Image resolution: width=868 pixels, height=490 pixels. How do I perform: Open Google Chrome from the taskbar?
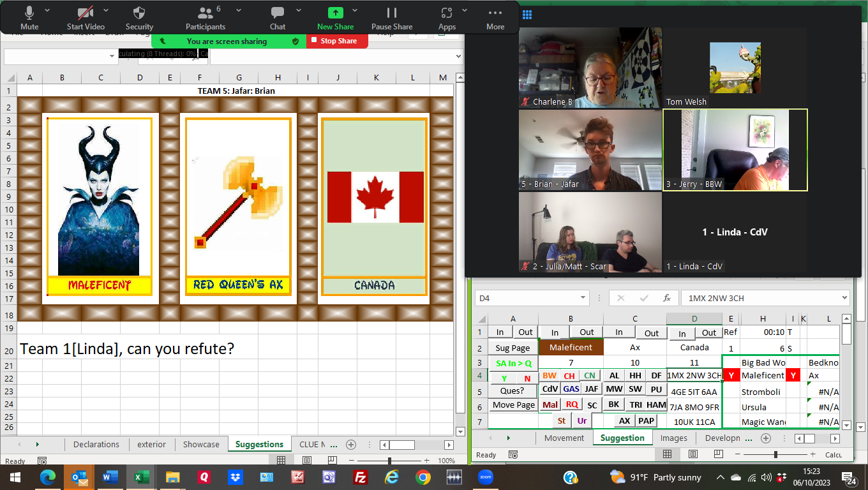click(x=423, y=477)
